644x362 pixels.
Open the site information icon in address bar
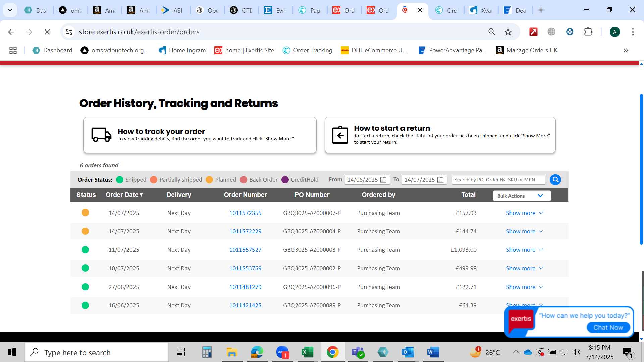click(69, 32)
